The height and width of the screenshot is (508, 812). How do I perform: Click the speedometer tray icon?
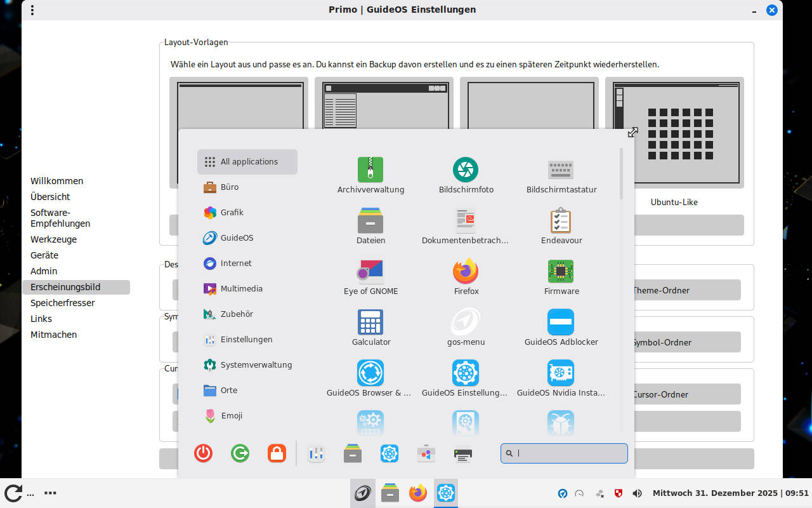tap(579, 493)
